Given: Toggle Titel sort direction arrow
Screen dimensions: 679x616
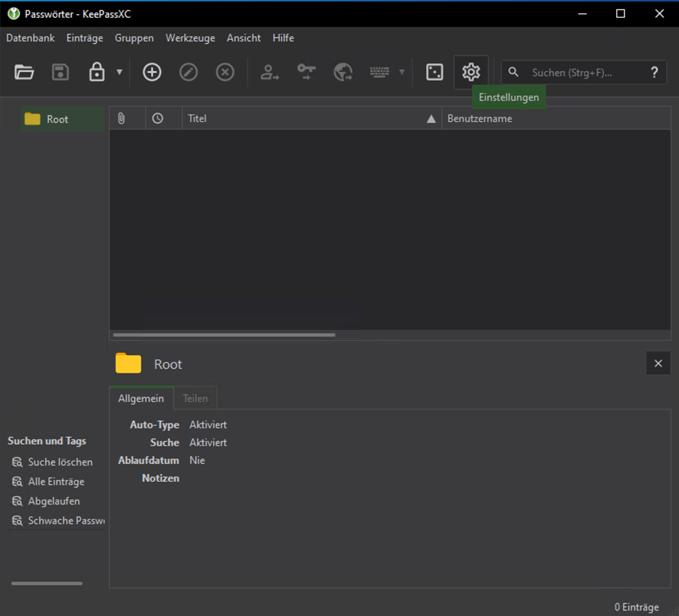Looking at the screenshot, I should coord(431,119).
